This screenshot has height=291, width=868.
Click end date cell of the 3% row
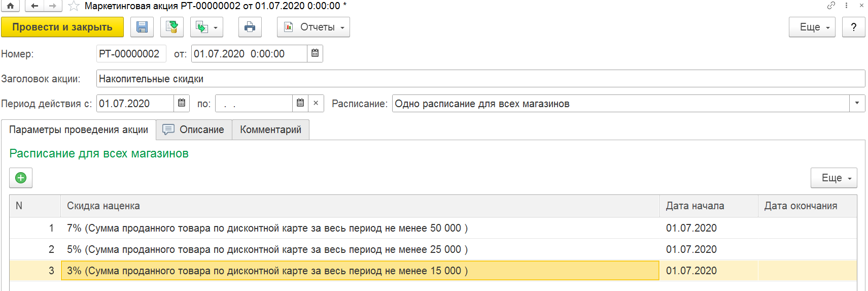[807, 271]
